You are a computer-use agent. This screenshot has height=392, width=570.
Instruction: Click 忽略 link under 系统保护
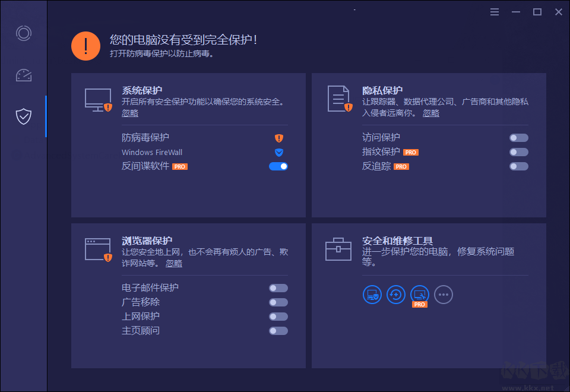[130, 113]
